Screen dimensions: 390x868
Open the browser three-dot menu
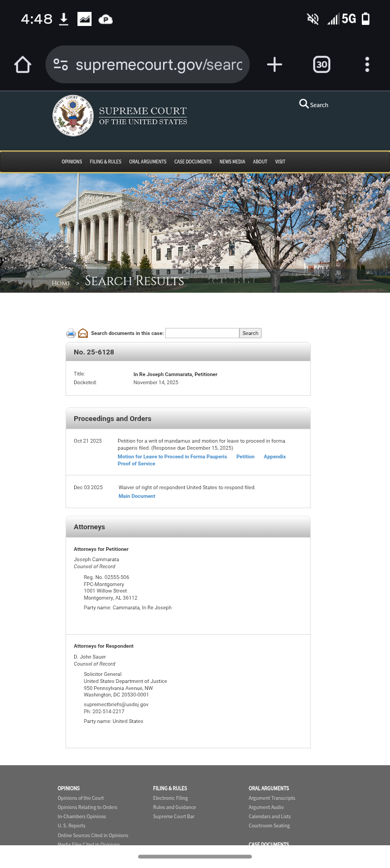(x=367, y=64)
